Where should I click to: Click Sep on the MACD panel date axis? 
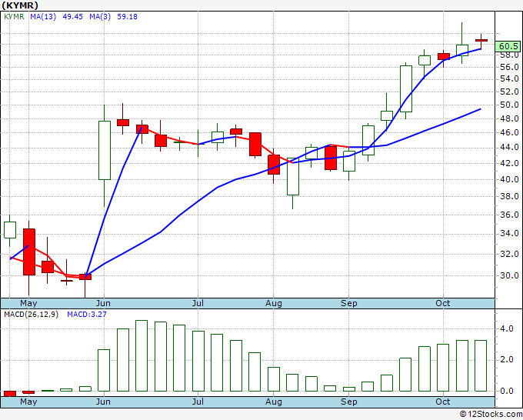[349, 402]
